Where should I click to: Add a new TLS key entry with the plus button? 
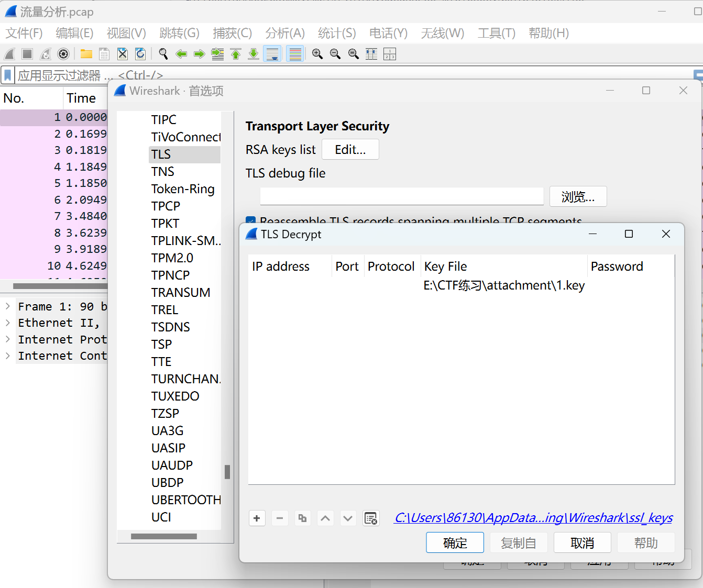pos(257,518)
